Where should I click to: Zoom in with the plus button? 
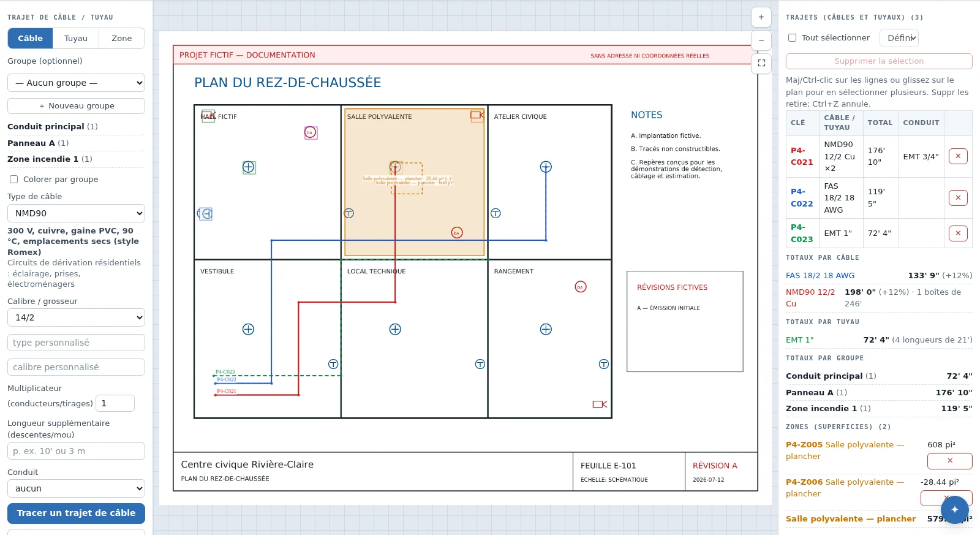click(761, 17)
